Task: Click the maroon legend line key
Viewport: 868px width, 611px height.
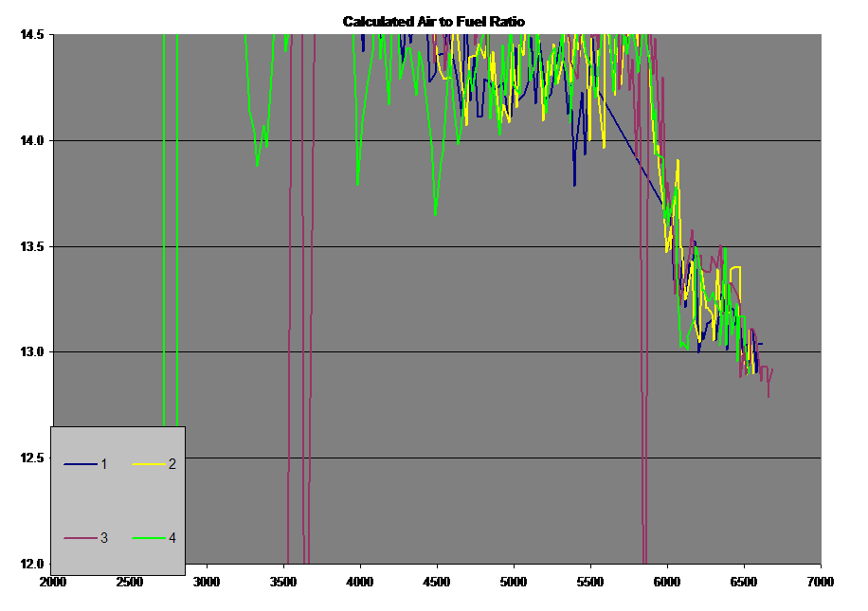Action: (81, 538)
